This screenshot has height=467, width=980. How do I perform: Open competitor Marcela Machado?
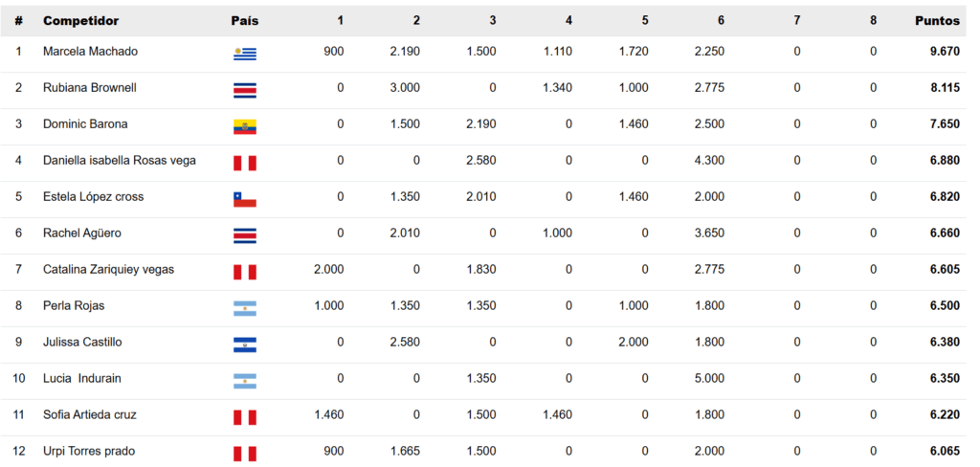pyautogui.click(x=90, y=52)
